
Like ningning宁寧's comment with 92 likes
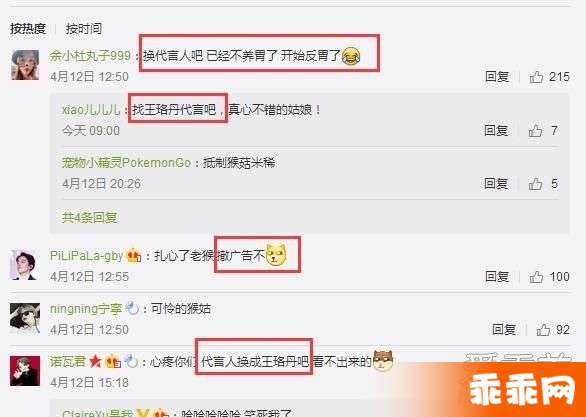pos(543,330)
